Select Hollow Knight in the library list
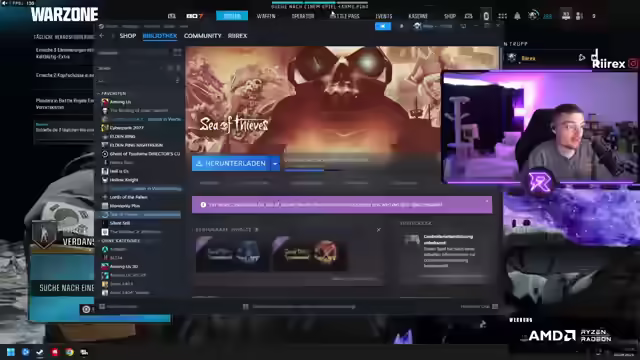 click(124, 180)
